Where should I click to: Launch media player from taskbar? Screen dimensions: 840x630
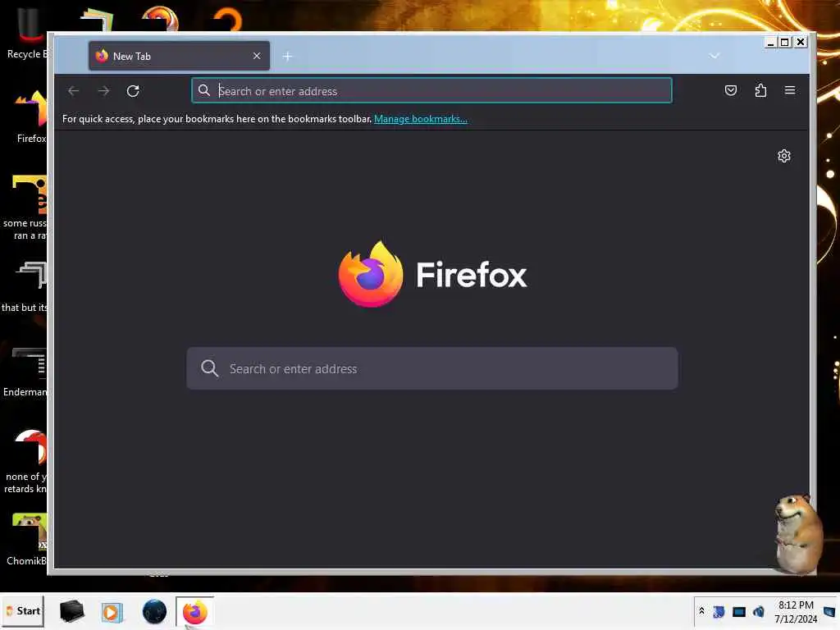tap(112, 612)
